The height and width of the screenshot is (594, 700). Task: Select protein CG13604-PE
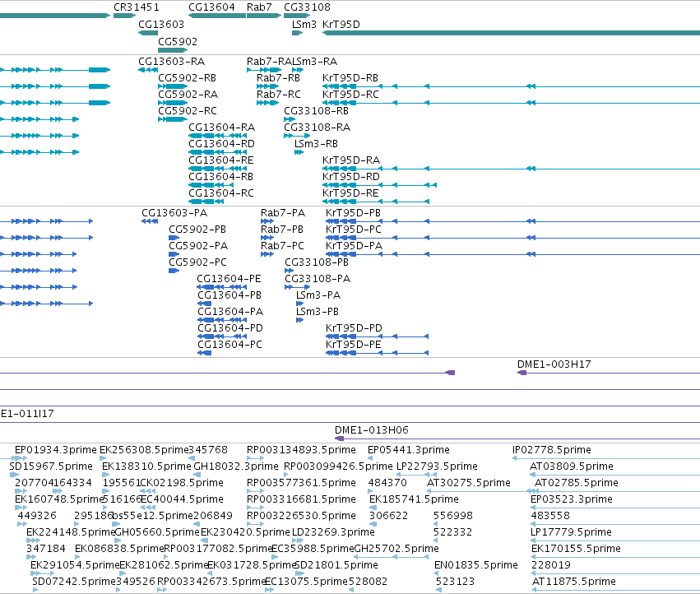tap(229, 279)
